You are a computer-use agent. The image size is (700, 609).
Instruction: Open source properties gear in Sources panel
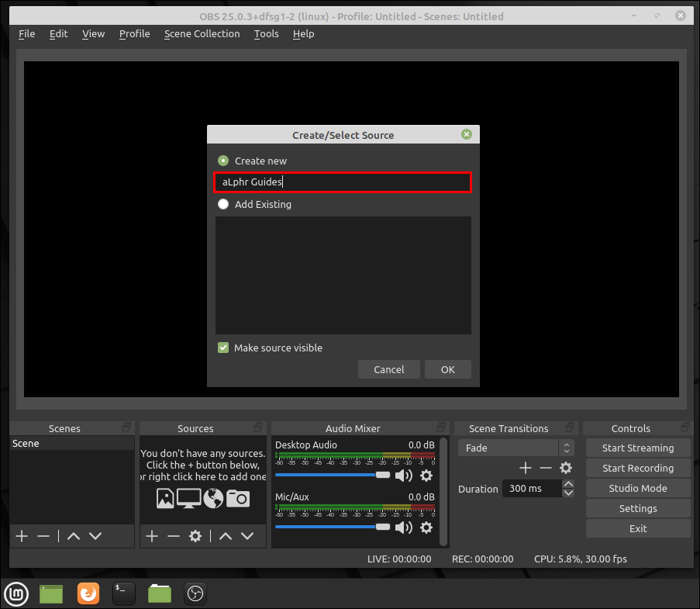[x=195, y=536]
